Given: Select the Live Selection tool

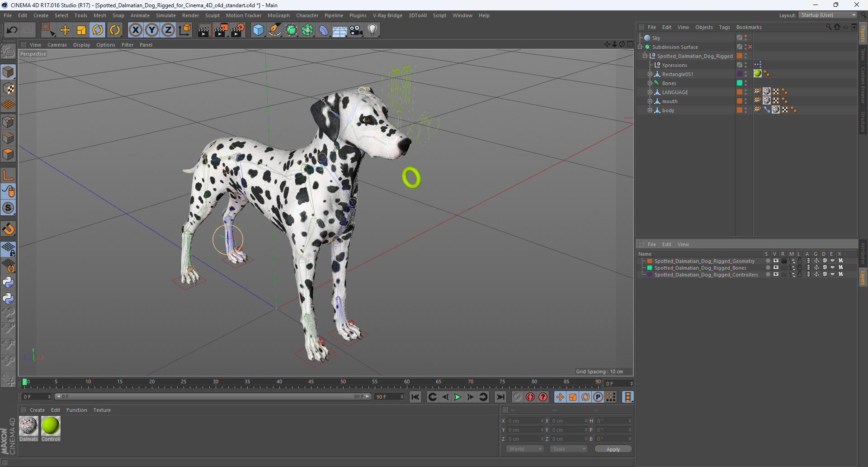Looking at the screenshot, I should pyautogui.click(x=48, y=30).
